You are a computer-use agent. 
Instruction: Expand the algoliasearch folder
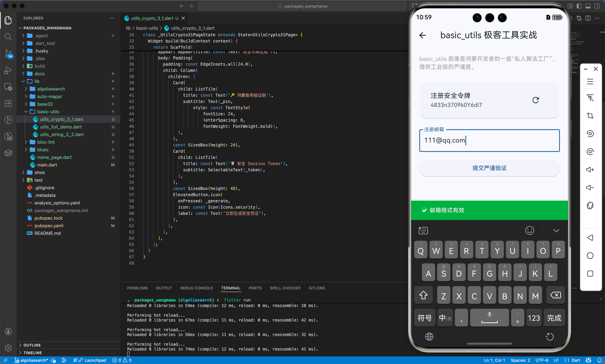tap(51, 89)
